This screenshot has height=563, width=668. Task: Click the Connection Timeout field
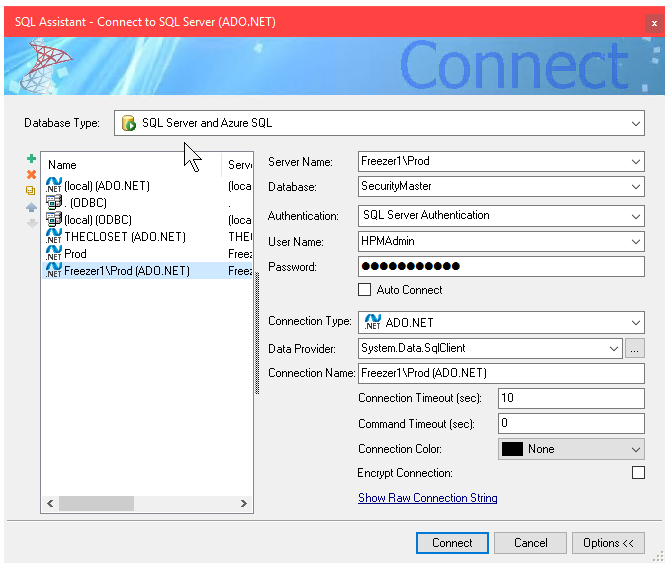571,399
